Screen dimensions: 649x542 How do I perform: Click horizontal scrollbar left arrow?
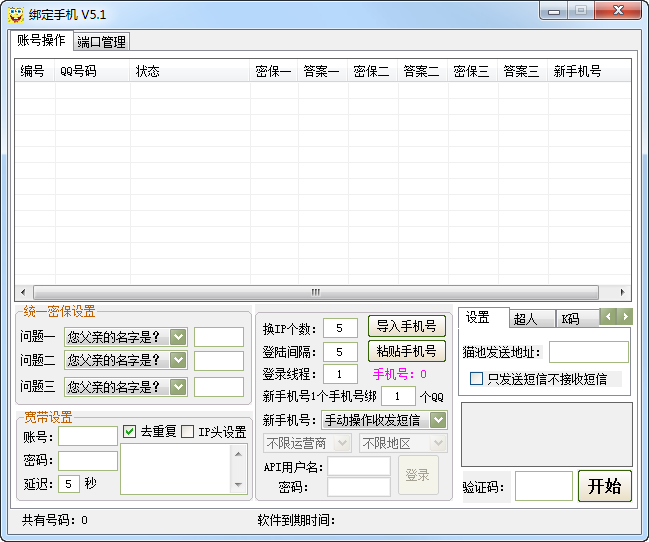tap(23, 292)
